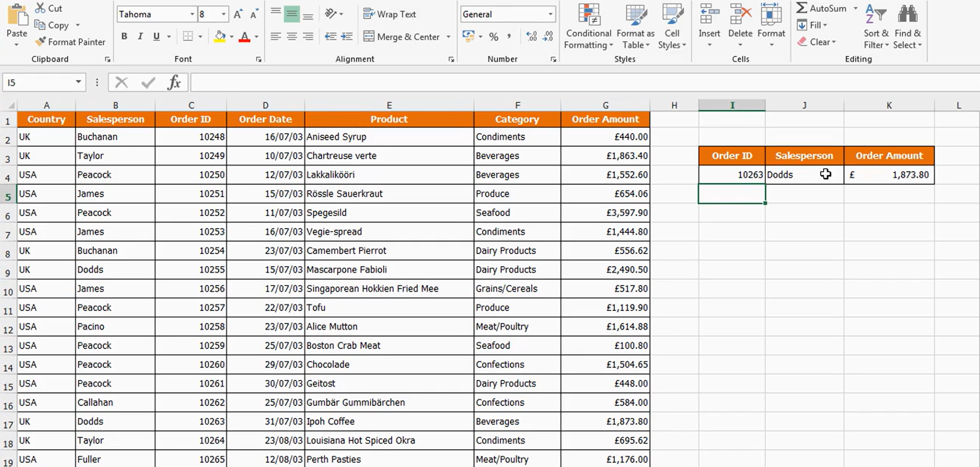Open the Clipboard group dialog launcher

[x=108, y=59]
